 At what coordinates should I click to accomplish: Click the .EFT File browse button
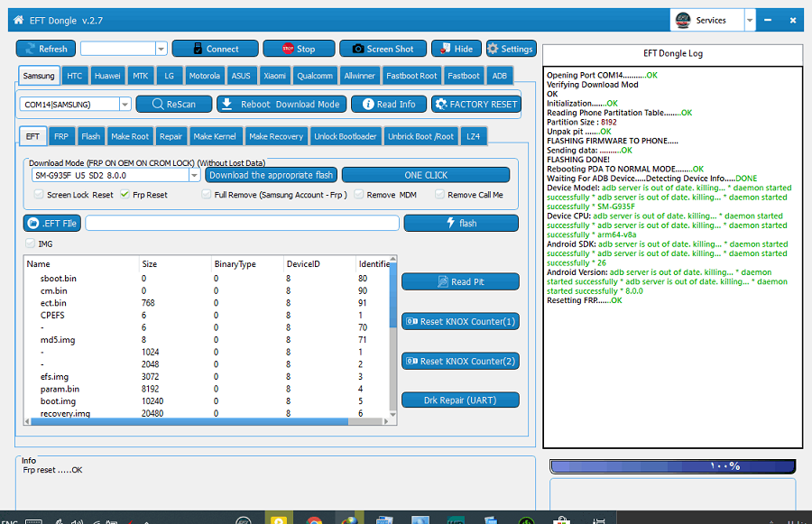click(52, 223)
